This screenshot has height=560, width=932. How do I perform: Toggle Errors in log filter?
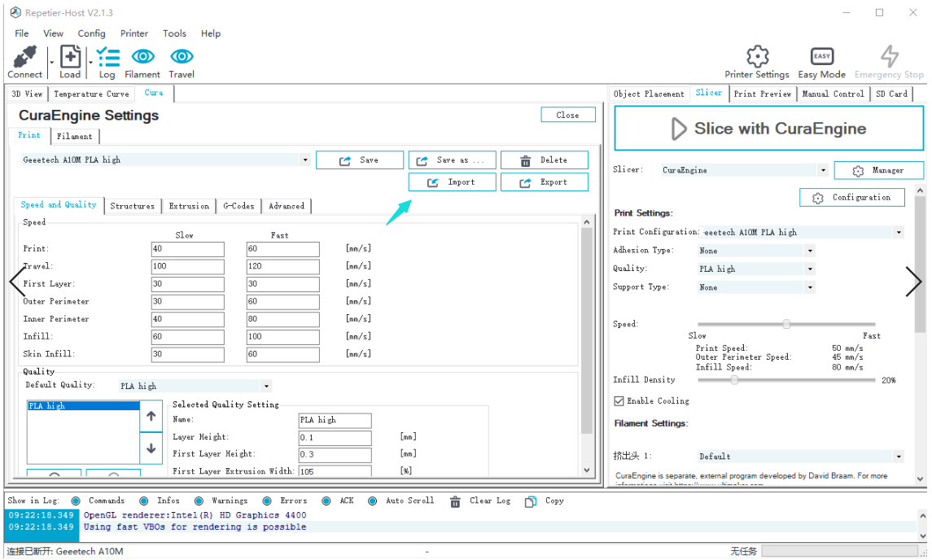click(268, 501)
